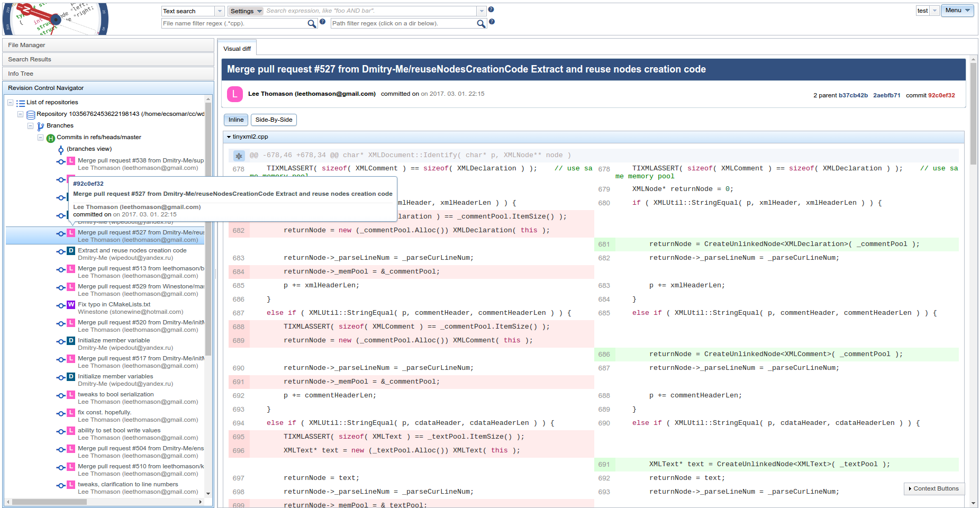
Task: Click the path filter magnifier search icon
Action: 480,24
